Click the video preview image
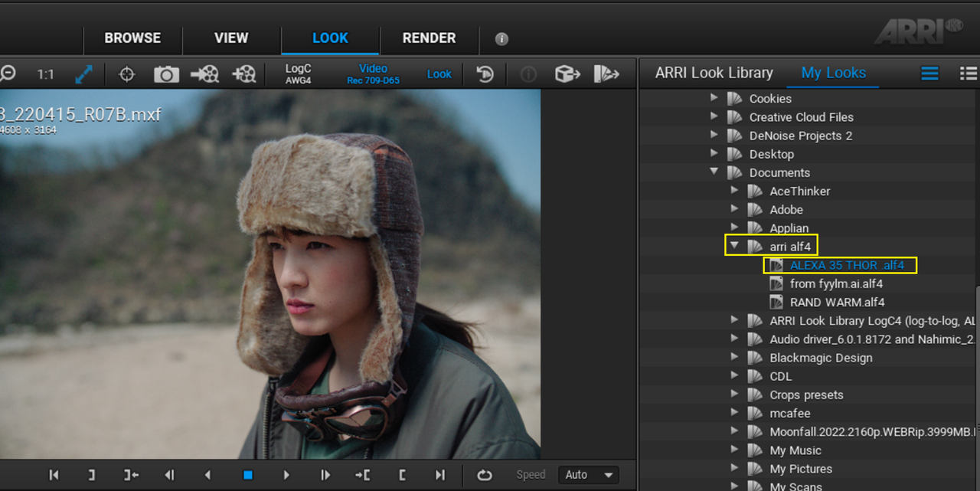 click(270, 274)
